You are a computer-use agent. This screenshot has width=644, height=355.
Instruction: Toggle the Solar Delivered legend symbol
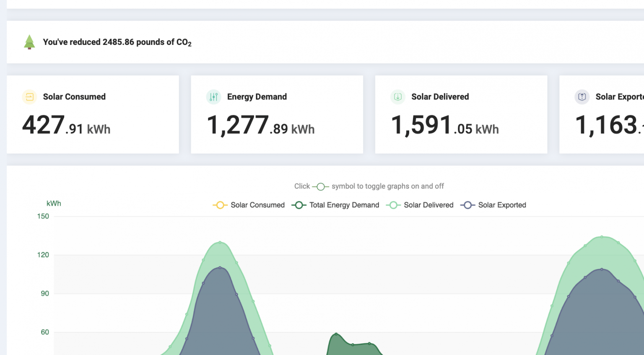(x=393, y=205)
